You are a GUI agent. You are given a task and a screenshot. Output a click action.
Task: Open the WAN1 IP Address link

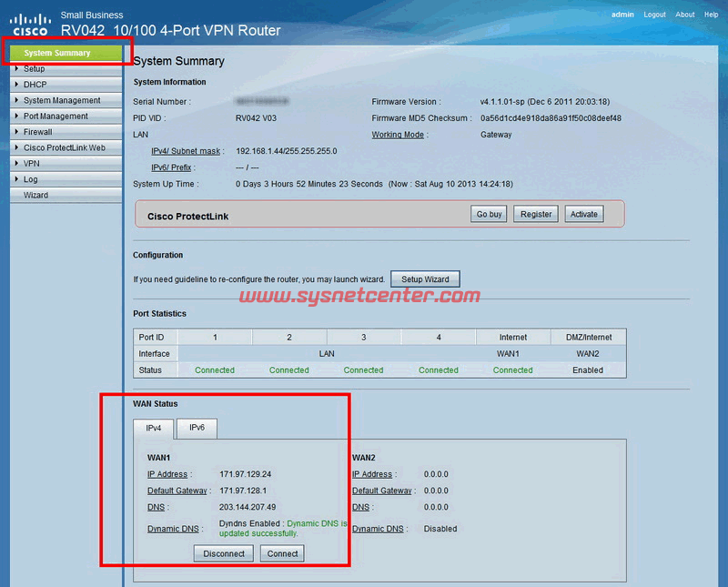[x=167, y=474]
